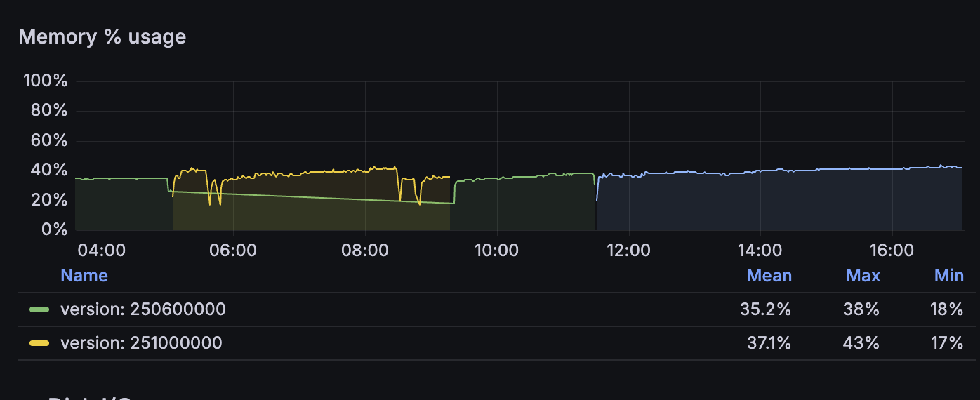The height and width of the screenshot is (400, 980).
Task: Click the 0% label on the Y axis
Action: 54,229
